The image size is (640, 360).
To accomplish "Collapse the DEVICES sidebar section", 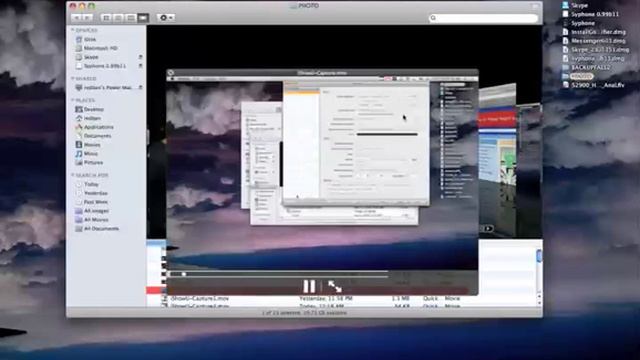I will 73,30.
